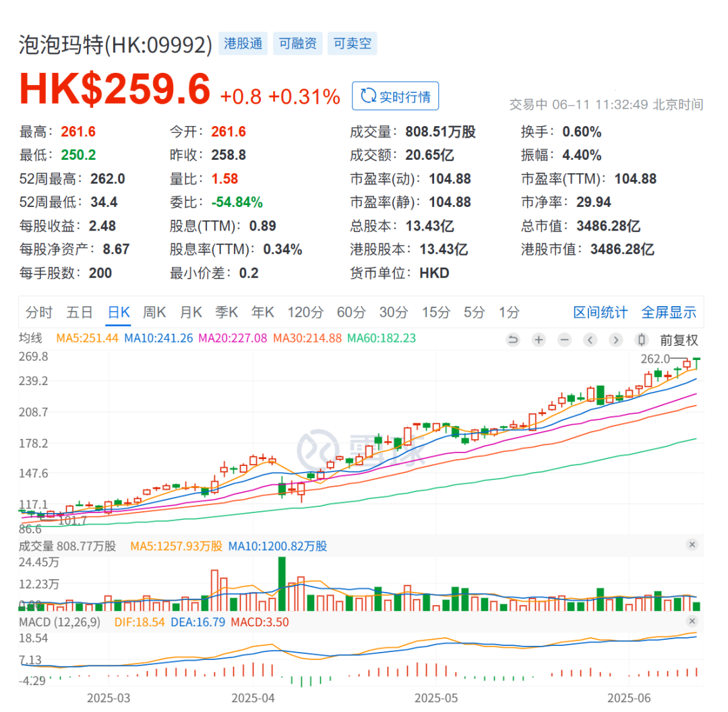Switch to 5分 chart tab
Image resolution: width=728 pixels, height=712 pixels.
click(474, 312)
